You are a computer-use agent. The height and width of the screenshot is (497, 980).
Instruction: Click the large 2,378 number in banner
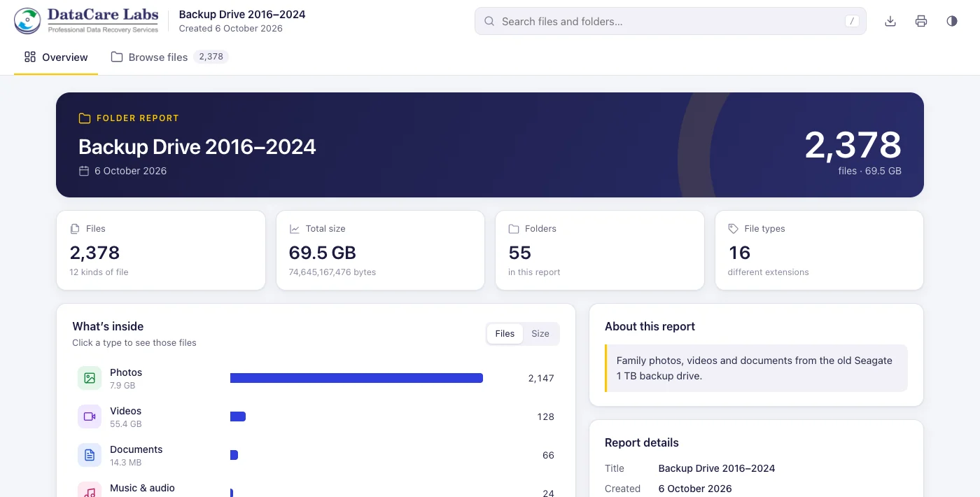coord(853,145)
